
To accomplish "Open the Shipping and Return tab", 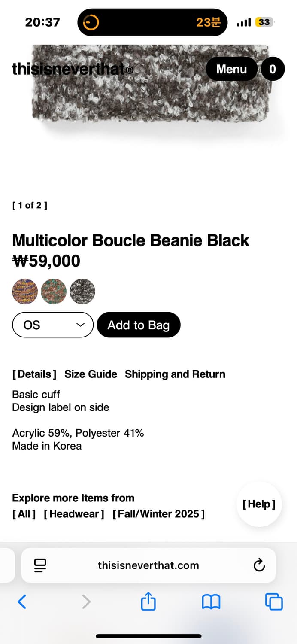I will tap(175, 374).
